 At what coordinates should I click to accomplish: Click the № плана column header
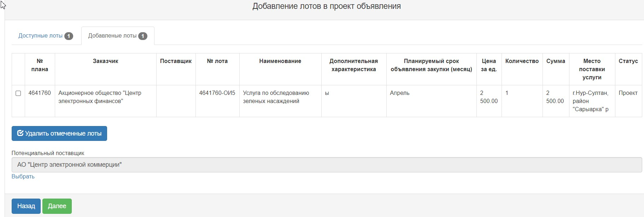coord(40,65)
